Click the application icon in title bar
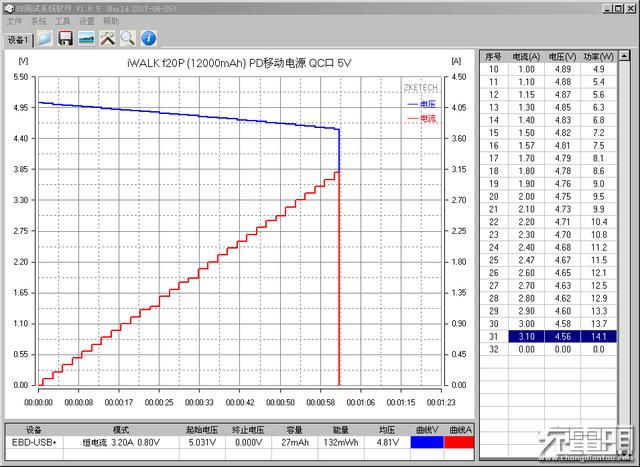Viewport: 640px width, 467px height. [x=8, y=8]
